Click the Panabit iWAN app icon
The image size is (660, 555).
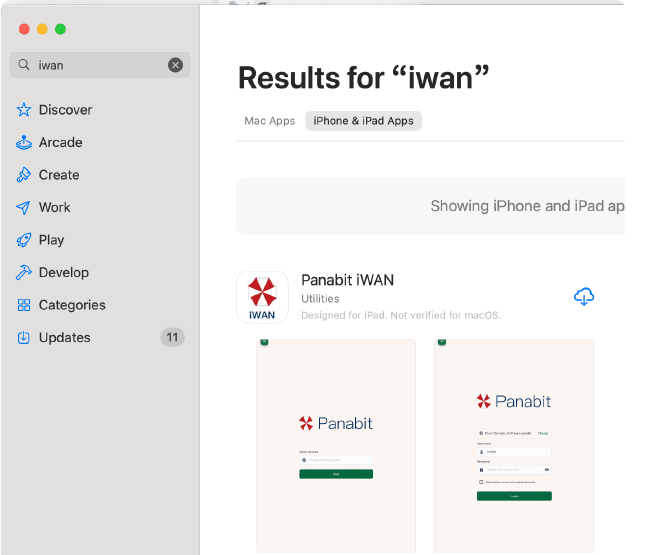click(x=262, y=297)
